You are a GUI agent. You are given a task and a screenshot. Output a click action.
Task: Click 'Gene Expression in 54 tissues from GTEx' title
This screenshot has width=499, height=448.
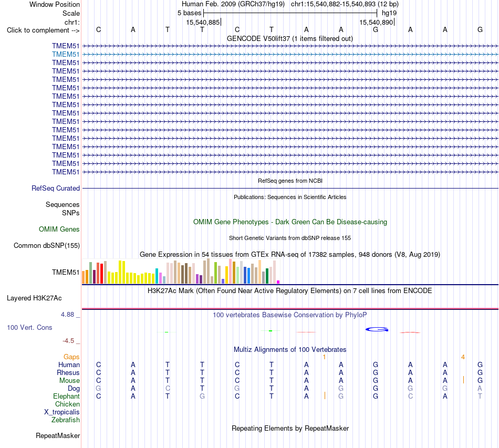coord(290,255)
